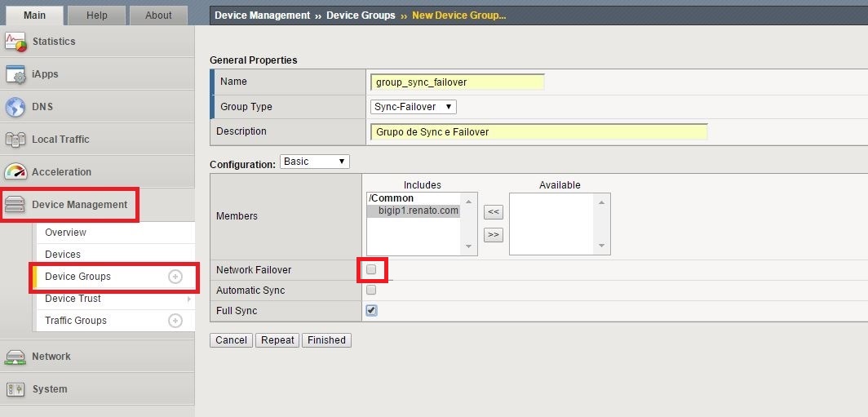Click the Device Management icon
Screen dimensions: 868x417
coord(15,205)
